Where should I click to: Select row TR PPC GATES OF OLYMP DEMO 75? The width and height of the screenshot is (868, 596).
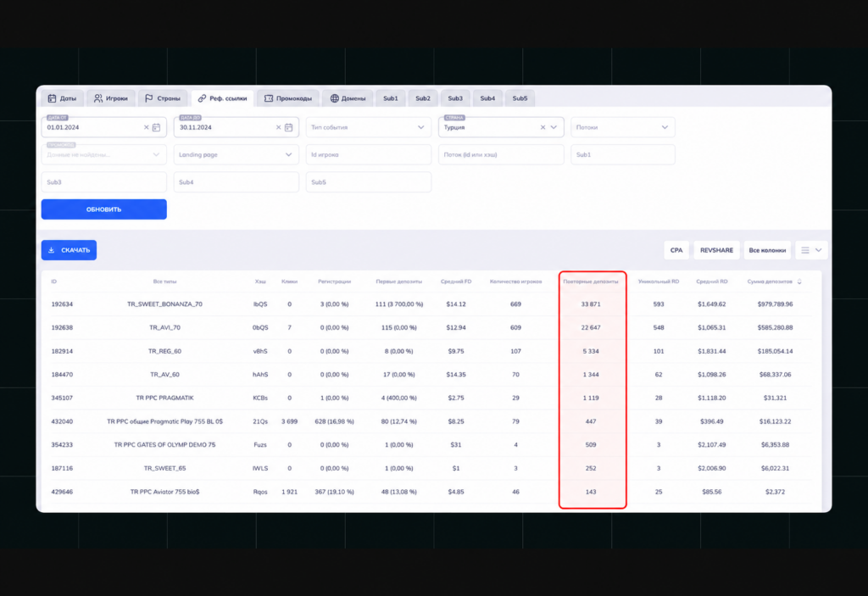coord(431,445)
